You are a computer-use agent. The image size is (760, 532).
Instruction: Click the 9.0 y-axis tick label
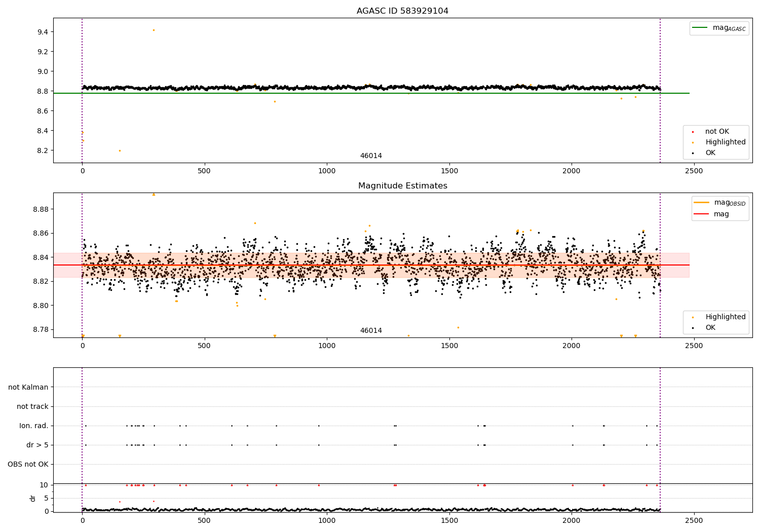click(x=43, y=71)
